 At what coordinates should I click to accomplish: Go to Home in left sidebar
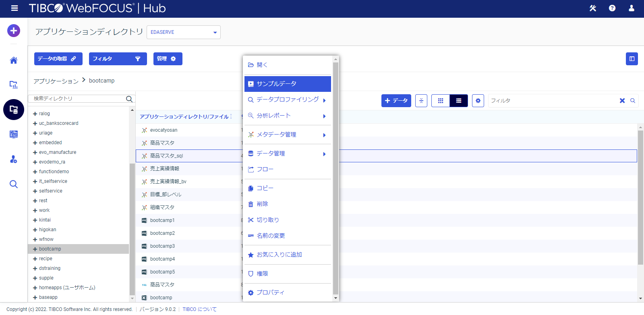pos(14,60)
